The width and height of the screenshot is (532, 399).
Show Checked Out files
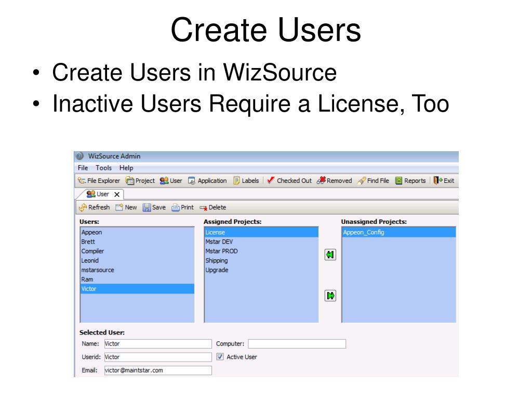tap(289, 180)
